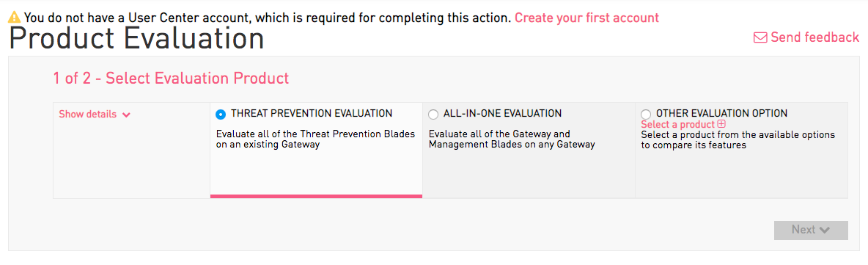Open the Create your first account link
The width and height of the screenshot is (868, 265).
point(586,18)
